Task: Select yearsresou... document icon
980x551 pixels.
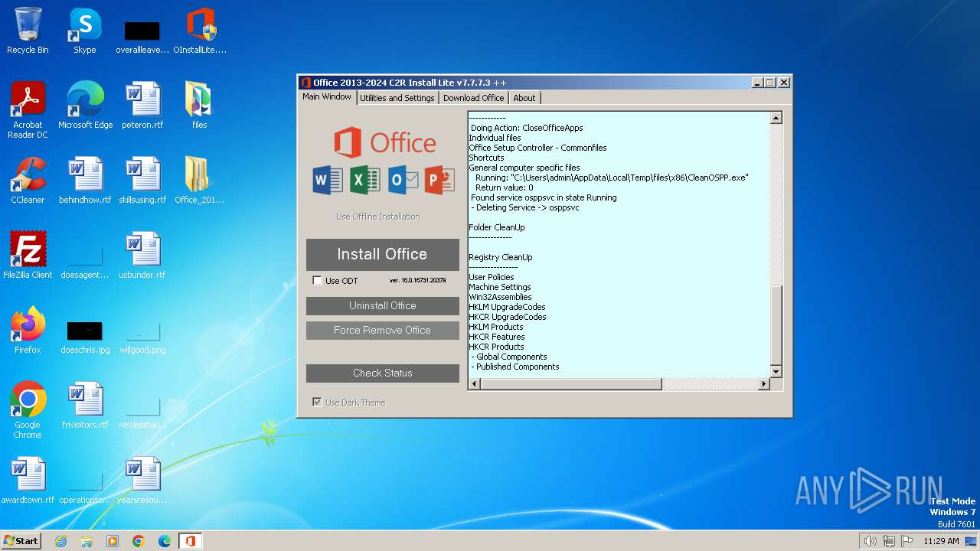Action: click(142, 481)
